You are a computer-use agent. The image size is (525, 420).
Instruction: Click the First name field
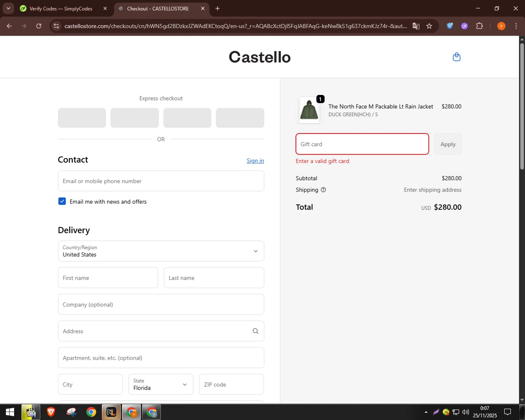(108, 278)
